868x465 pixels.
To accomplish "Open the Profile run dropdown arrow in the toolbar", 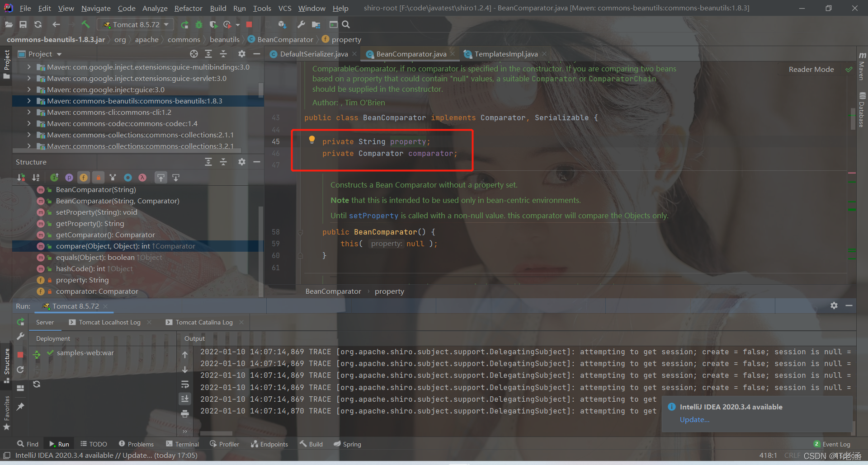I will pos(238,25).
